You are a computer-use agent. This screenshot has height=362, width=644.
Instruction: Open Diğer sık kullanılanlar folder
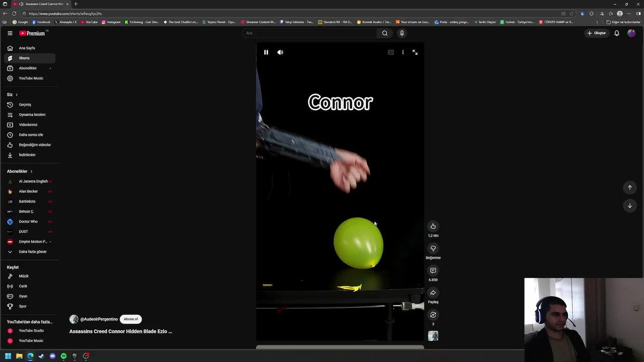pos(623,22)
